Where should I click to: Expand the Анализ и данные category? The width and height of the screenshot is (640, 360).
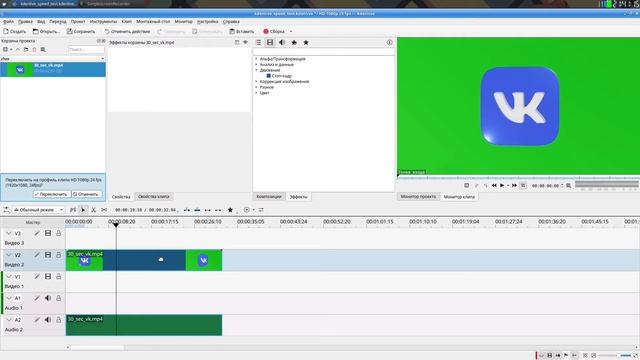(256, 64)
